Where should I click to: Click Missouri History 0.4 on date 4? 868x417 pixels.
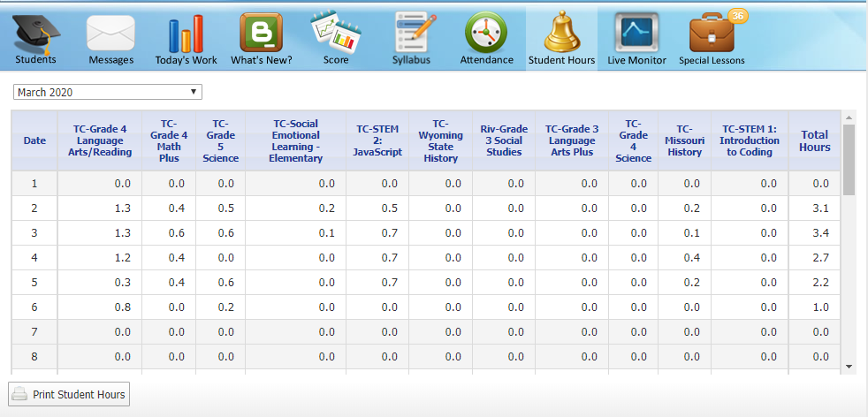(692, 258)
